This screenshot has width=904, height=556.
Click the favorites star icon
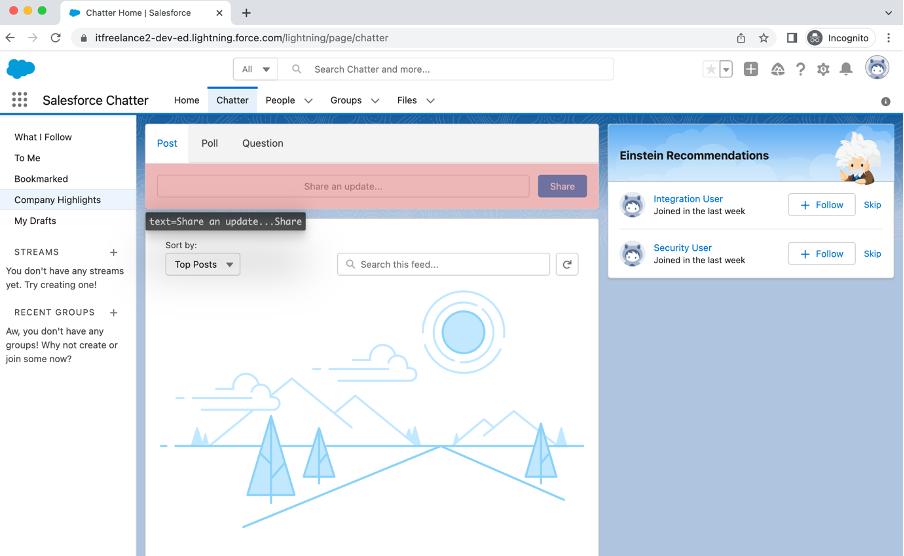pyautogui.click(x=711, y=69)
